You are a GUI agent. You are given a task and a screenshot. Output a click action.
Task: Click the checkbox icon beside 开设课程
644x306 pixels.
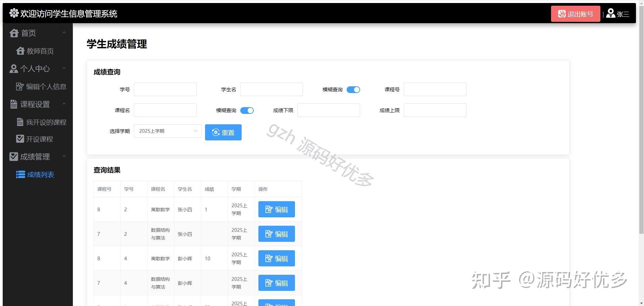point(20,139)
